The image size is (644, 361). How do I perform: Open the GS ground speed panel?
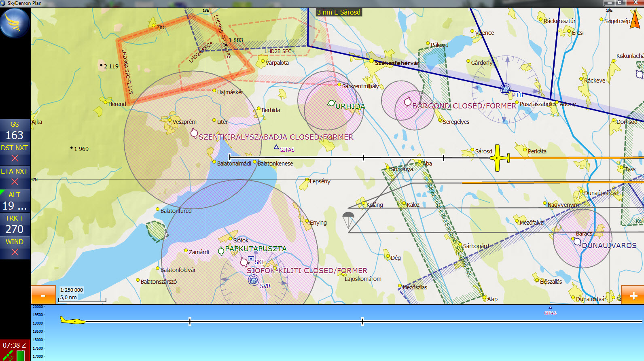pyautogui.click(x=15, y=131)
